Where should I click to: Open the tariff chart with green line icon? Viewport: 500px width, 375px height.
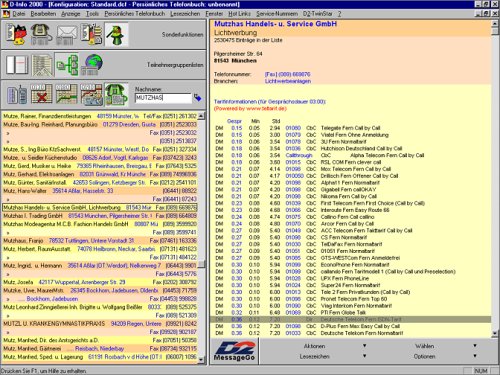67,94
